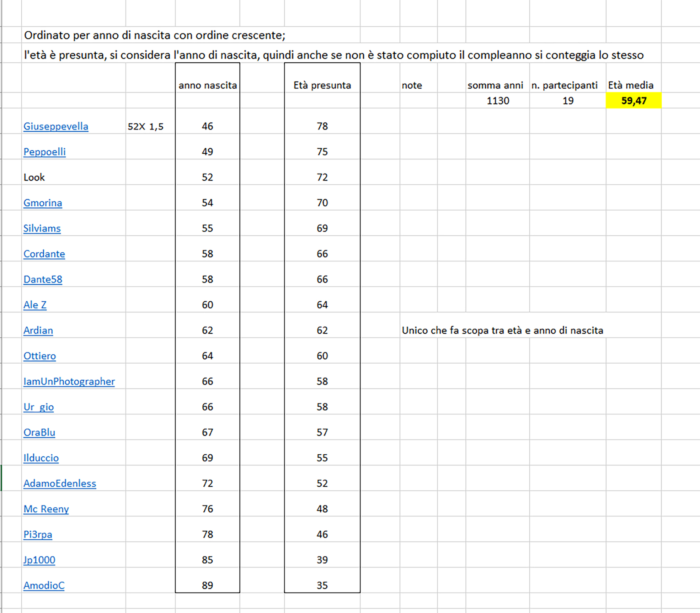The width and height of the screenshot is (700, 613).
Task: Click the AdamoEdenless hyperlink
Action: click(60, 483)
